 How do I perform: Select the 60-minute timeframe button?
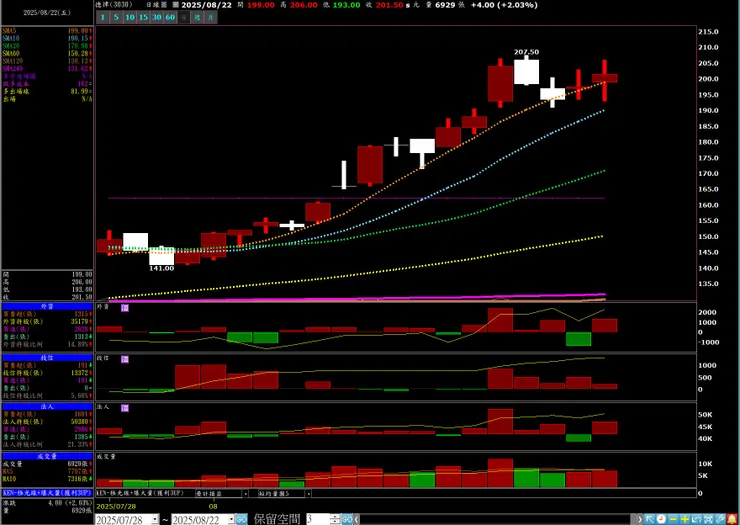170,17
